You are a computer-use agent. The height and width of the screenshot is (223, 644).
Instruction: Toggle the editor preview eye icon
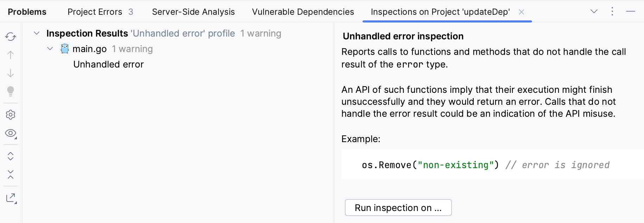point(11,133)
